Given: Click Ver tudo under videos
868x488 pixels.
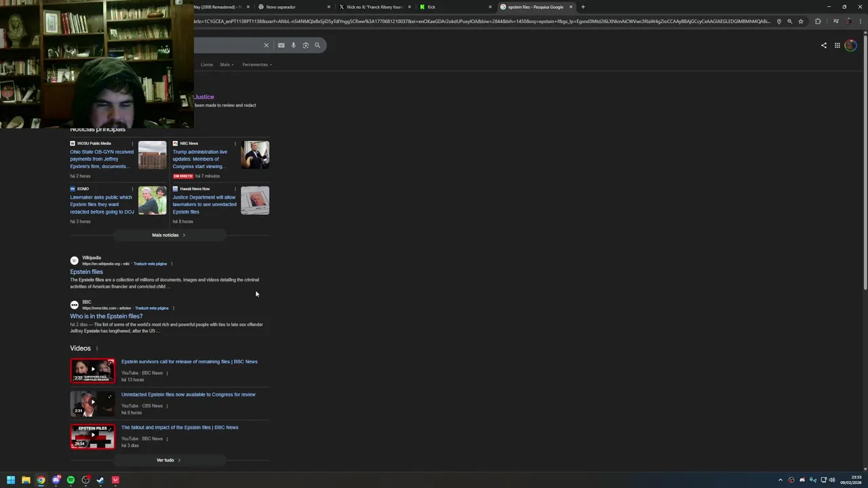Looking at the screenshot, I should (x=169, y=460).
